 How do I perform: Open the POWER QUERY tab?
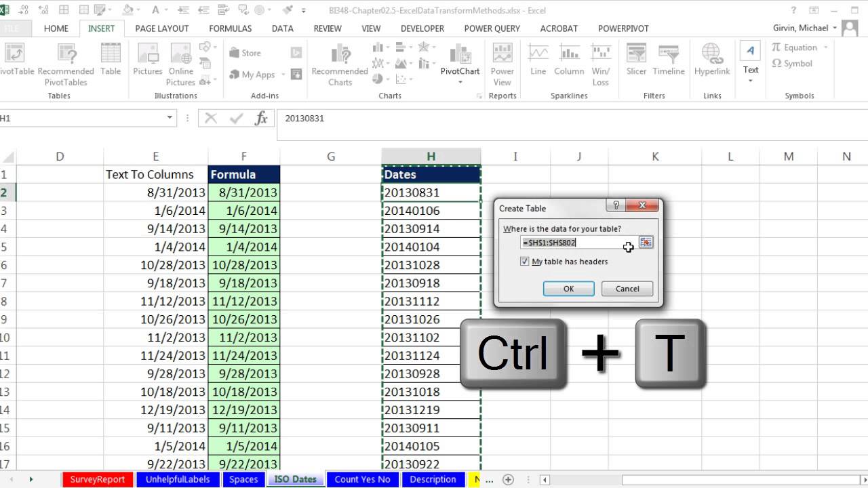point(492,28)
